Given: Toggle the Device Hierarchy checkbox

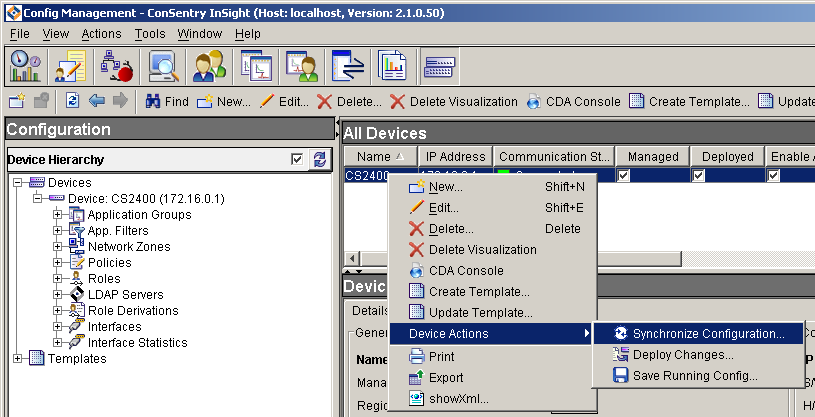Looking at the screenshot, I should pos(297,160).
